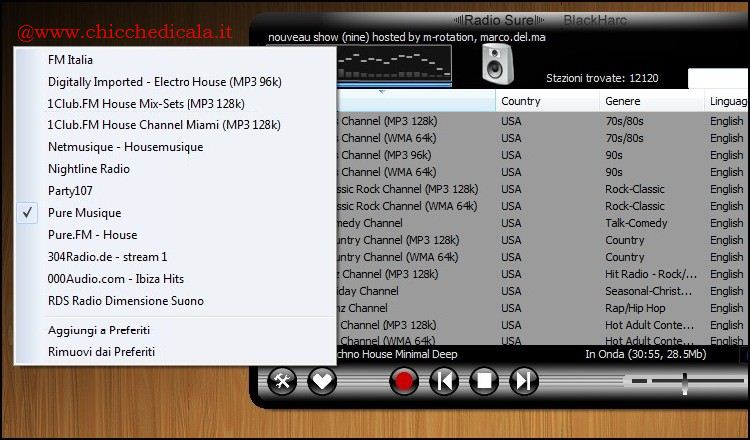Choose RDS Radio Dimensione Suono
This screenshot has height=440, width=750.
(x=126, y=301)
